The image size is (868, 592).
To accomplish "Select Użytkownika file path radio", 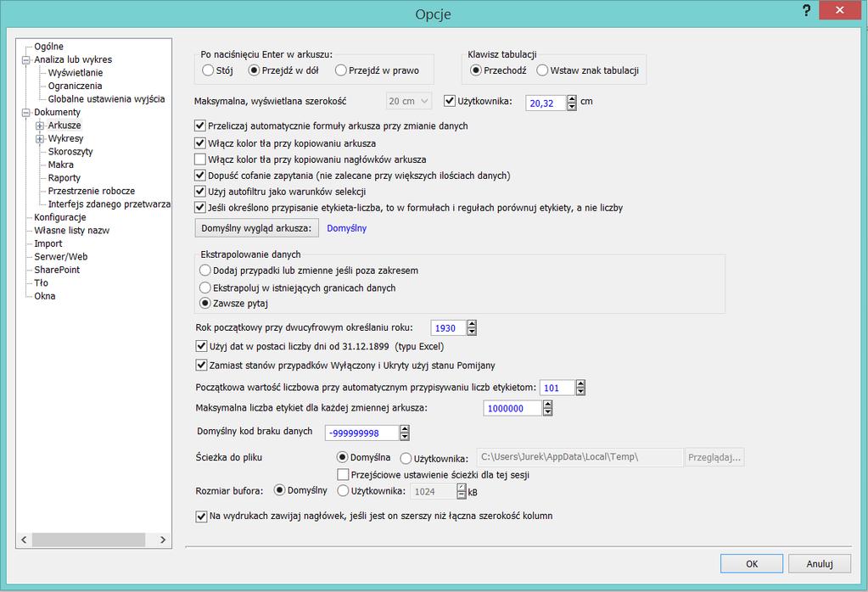I will pos(406,459).
